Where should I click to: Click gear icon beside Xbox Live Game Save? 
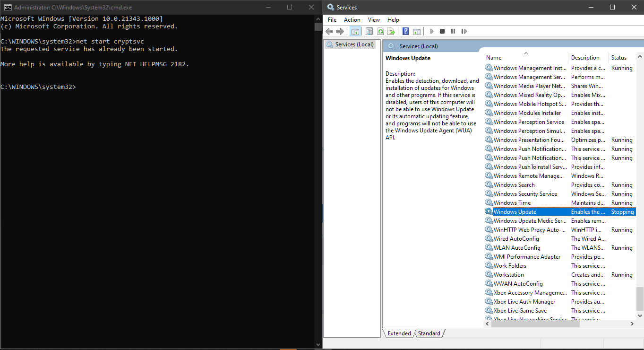click(489, 311)
